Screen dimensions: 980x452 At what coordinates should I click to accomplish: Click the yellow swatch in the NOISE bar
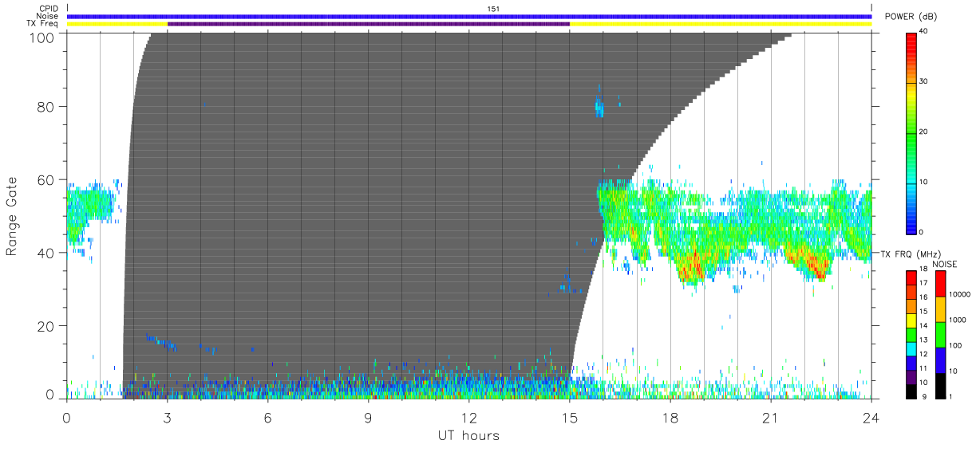939,309
